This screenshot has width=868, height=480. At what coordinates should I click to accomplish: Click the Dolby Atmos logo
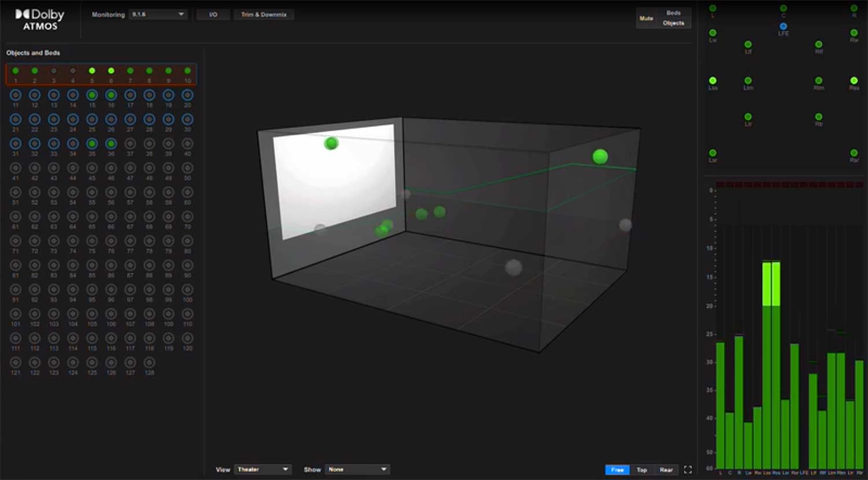(39, 17)
